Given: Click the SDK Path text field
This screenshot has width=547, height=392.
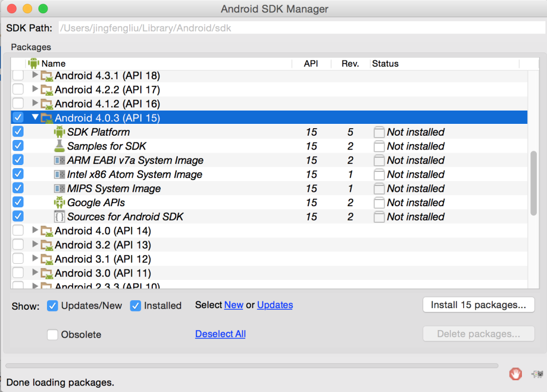Looking at the screenshot, I should (x=302, y=28).
